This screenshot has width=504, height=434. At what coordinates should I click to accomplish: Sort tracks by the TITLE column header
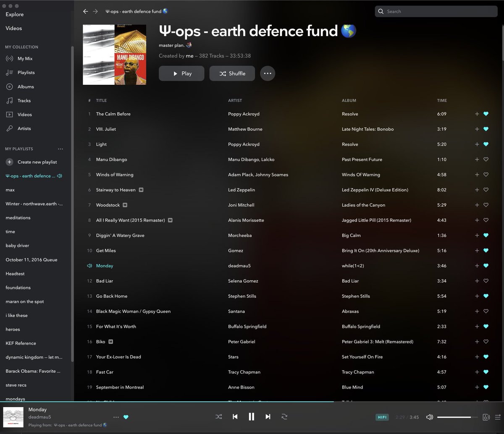pos(101,100)
